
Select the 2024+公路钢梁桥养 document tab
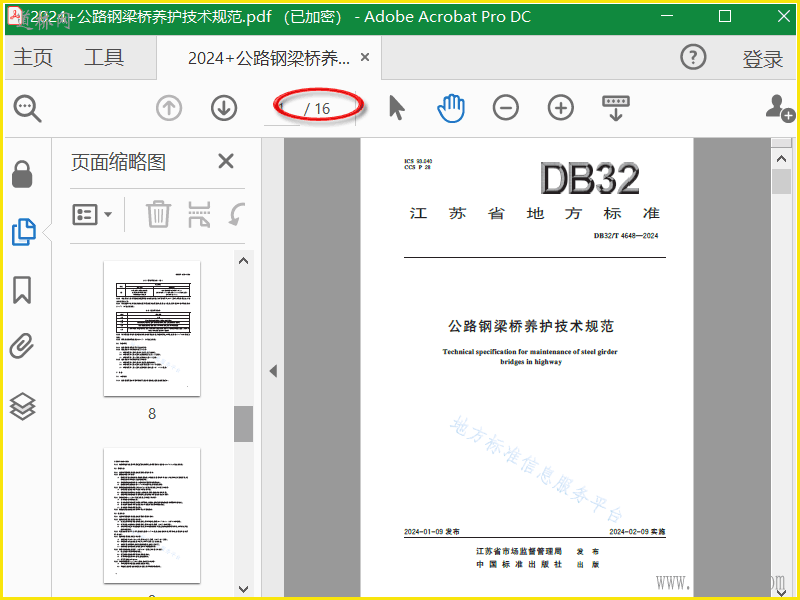pos(269,58)
